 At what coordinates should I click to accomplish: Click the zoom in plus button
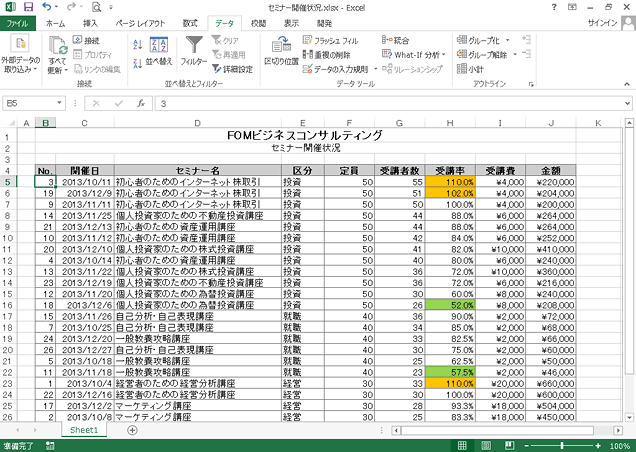(598, 446)
